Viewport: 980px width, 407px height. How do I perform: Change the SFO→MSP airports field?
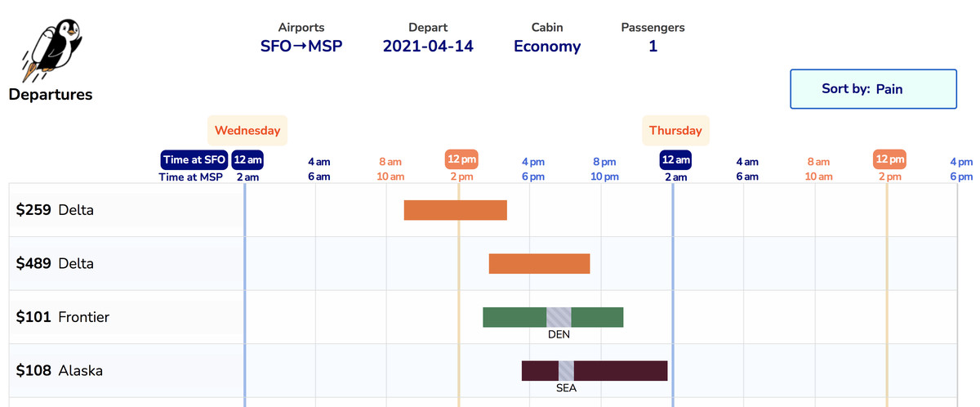(301, 47)
